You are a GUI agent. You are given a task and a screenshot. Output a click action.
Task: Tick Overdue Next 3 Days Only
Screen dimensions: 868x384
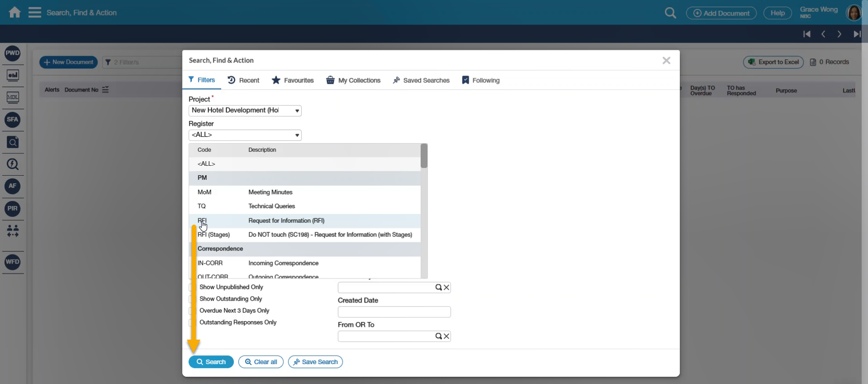point(191,311)
